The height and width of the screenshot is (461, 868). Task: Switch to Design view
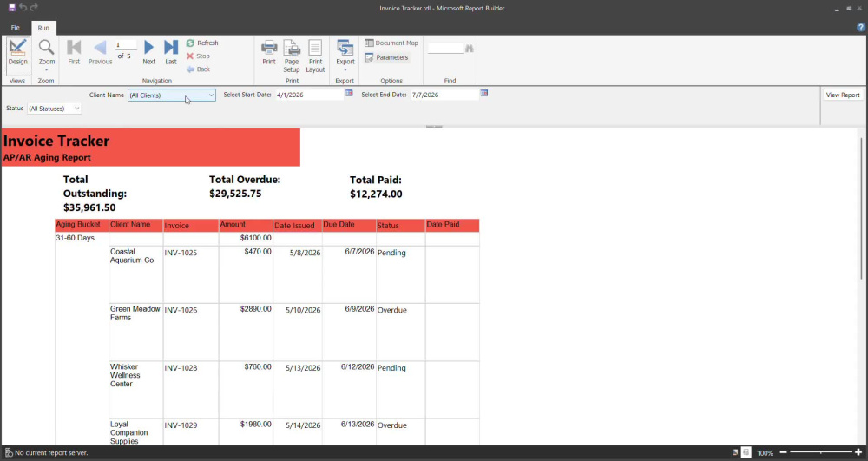tap(17, 56)
